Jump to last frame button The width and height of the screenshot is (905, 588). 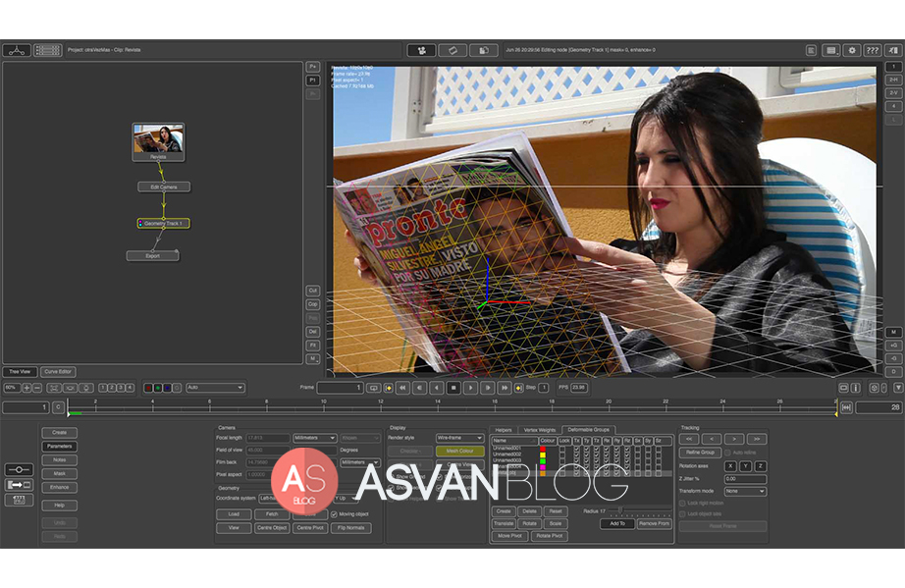505,388
